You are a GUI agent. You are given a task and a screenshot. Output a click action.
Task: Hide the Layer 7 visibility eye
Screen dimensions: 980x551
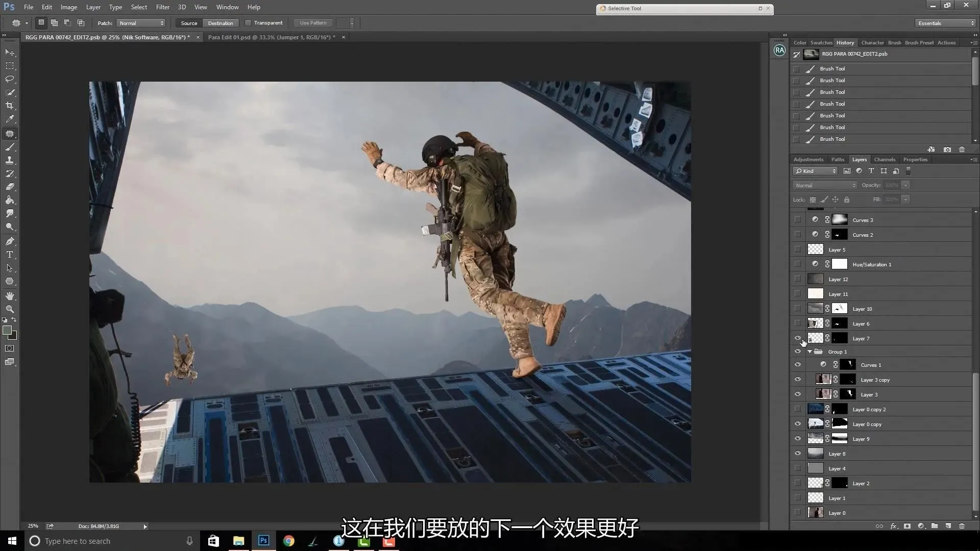(798, 338)
